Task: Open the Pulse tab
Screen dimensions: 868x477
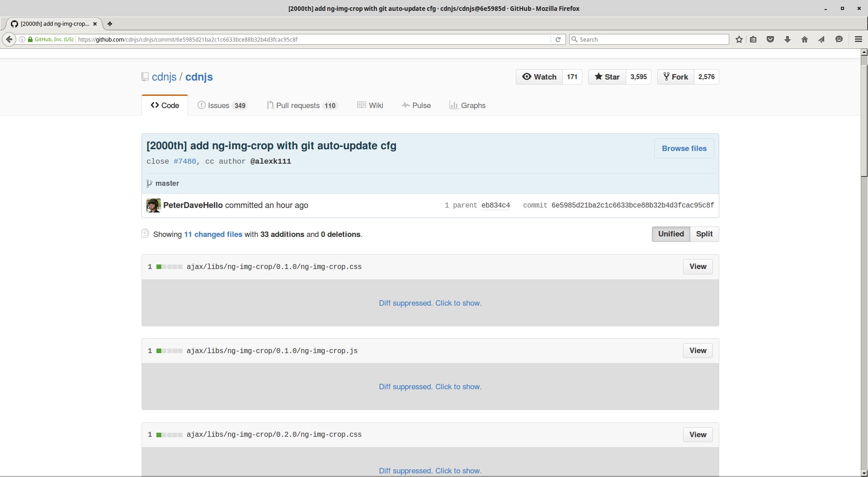Action: tap(416, 105)
